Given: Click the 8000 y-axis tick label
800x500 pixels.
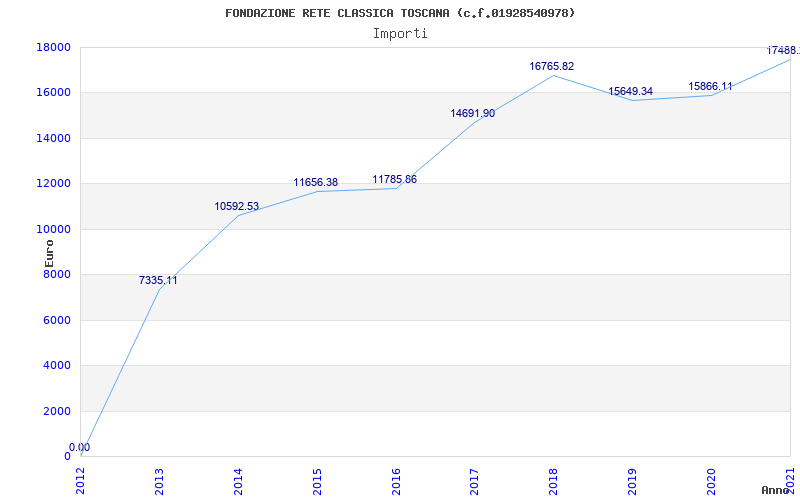Looking at the screenshot, I should tap(57, 274).
